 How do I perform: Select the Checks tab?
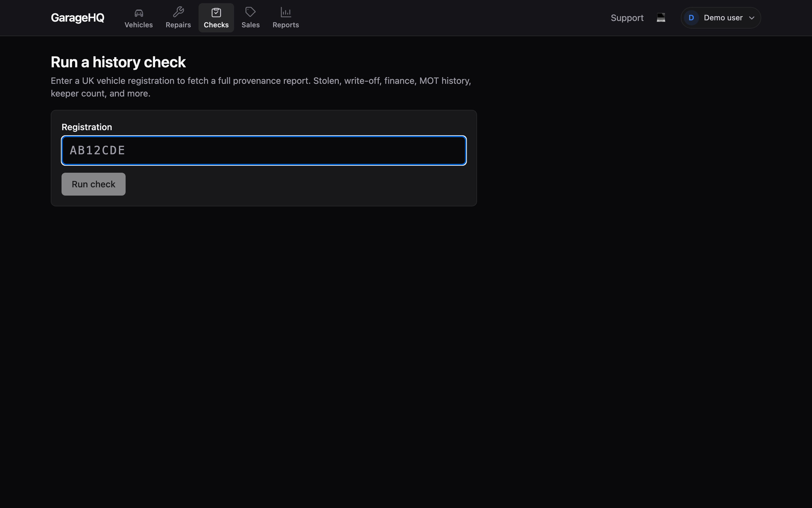[216, 18]
